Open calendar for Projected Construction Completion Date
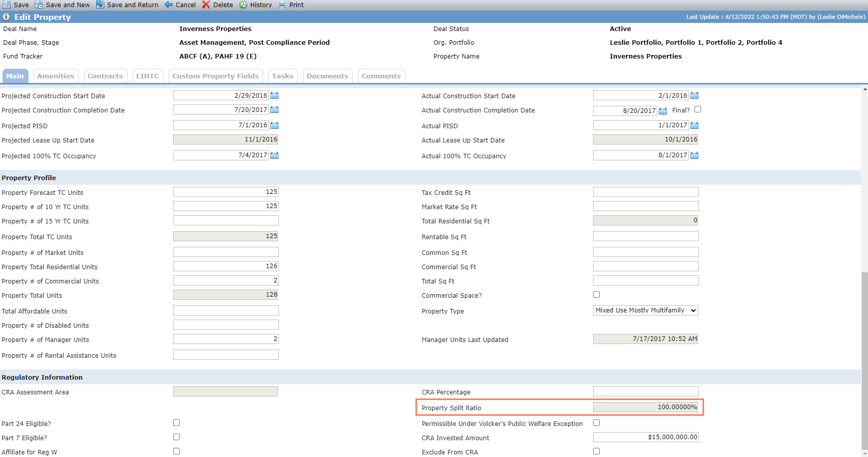The width and height of the screenshot is (868, 457). point(274,109)
